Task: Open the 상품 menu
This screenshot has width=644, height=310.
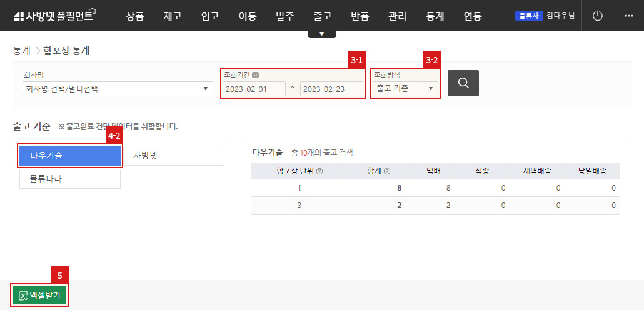Action: tap(135, 16)
